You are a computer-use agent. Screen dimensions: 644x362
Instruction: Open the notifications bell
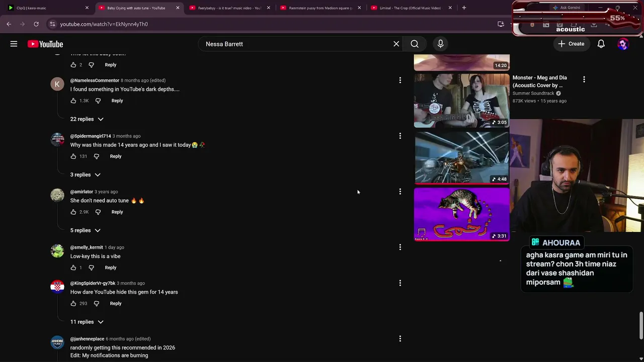point(601,44)
